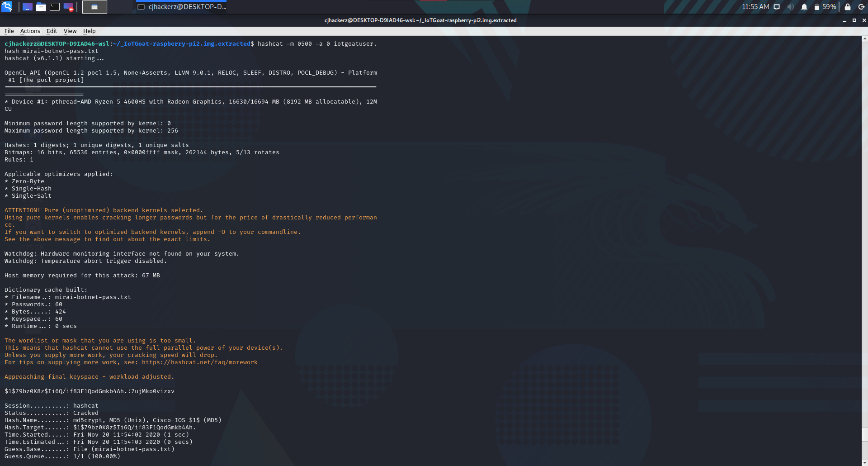Open the Kali applications menu

tap(7, 7)
